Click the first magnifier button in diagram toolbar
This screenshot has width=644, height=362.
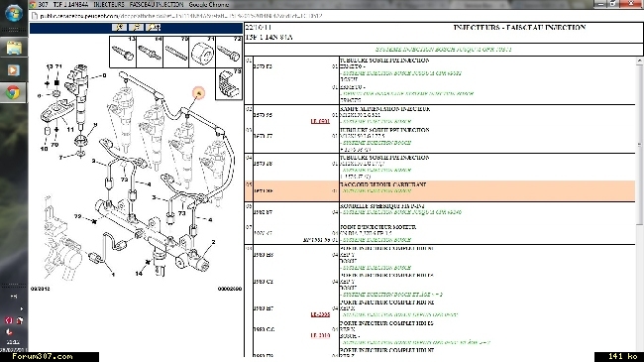pos(120,28)
